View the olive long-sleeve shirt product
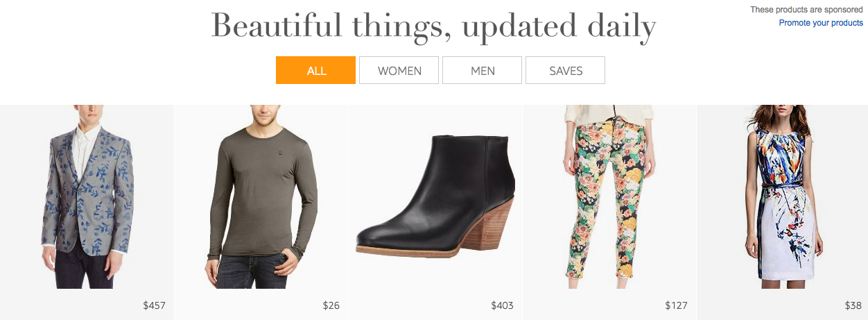This screenshot has height=320, width=868. (261, 196)
